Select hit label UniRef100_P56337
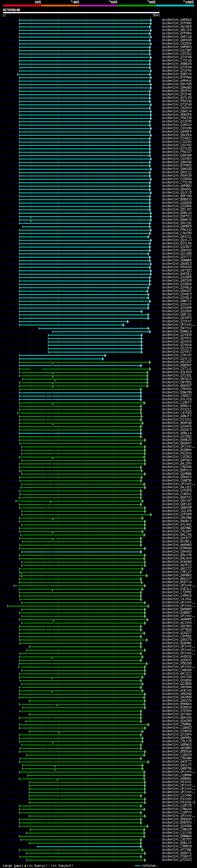 click(x=177, y=152)
